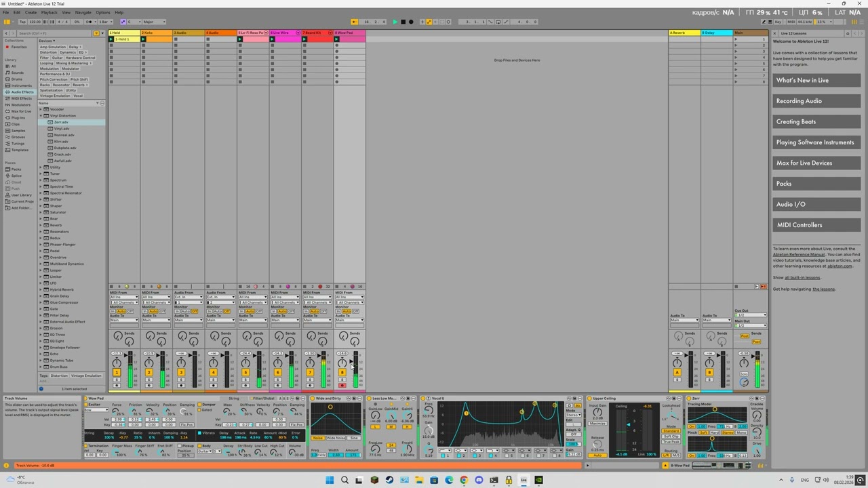Viewport: 868px width, 488px height.
Task: Click the Ableton Reference Manual link
Action: (x=799, y=255)
